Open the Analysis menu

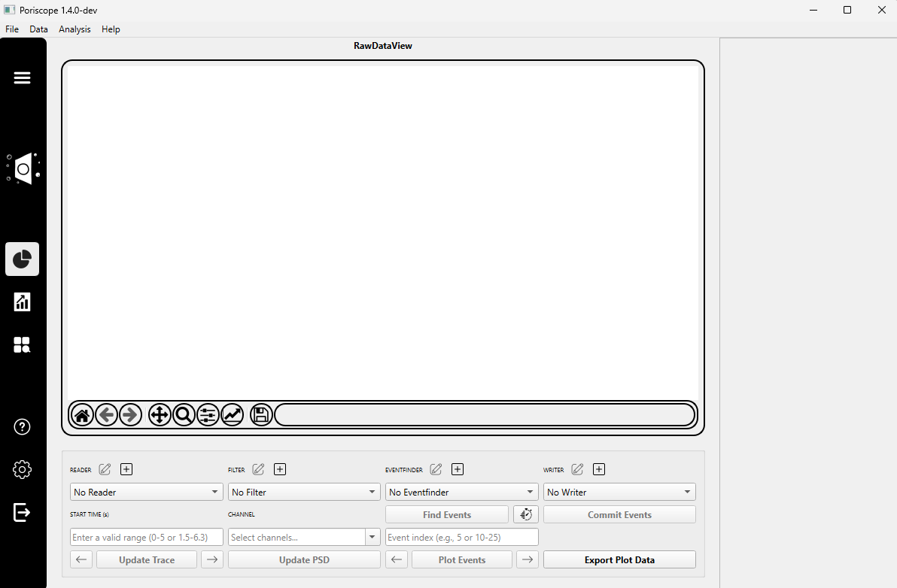tap(74, 29)
